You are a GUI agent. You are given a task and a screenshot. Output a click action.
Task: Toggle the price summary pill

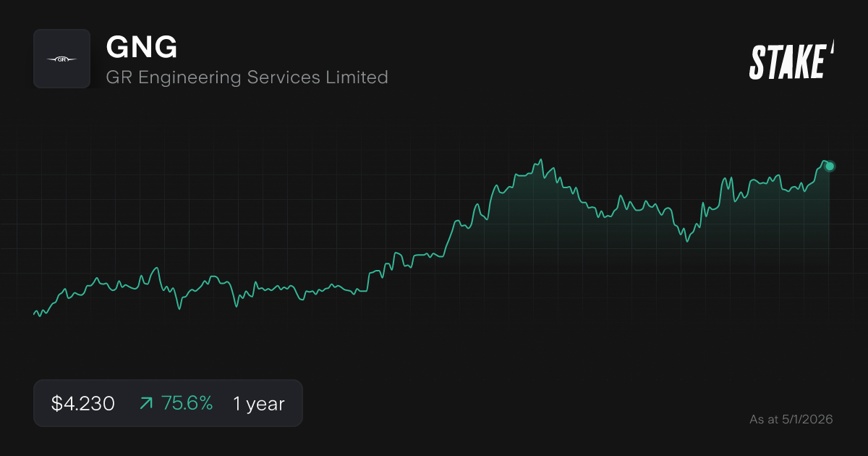coord(168,403)
